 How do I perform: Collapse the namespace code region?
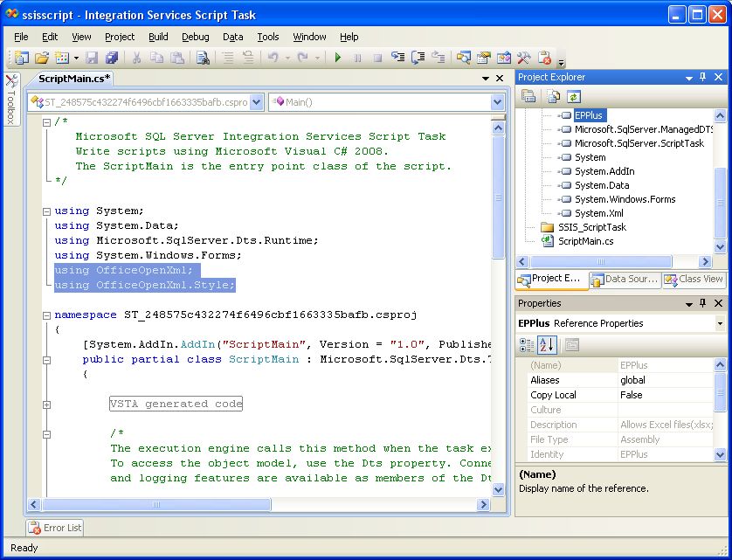(x=46, y=315)
